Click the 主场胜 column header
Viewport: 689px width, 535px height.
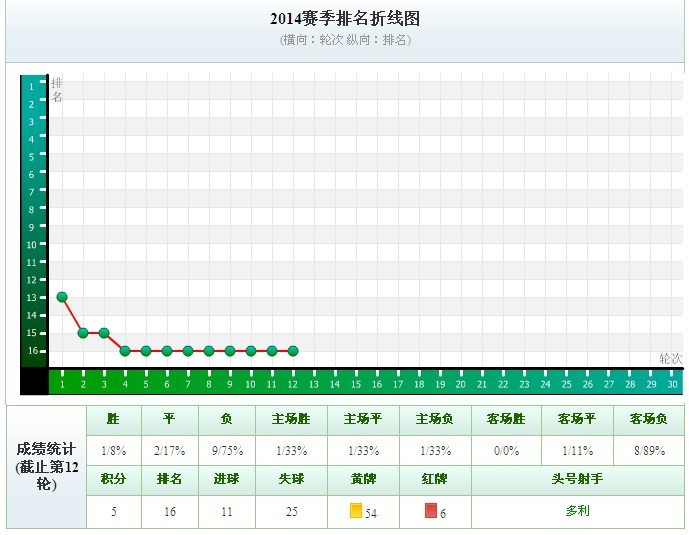point(291,419)
